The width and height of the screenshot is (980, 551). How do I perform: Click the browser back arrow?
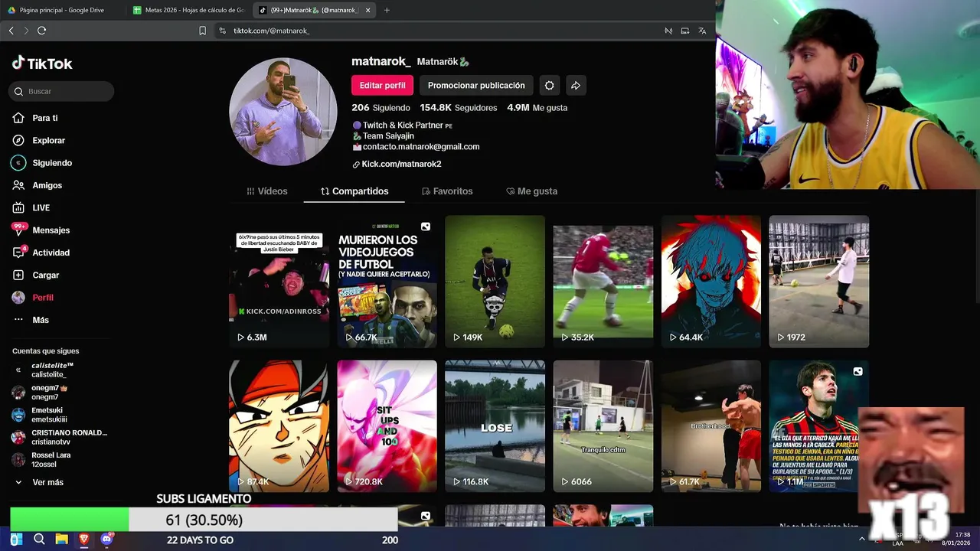[11, 31]
